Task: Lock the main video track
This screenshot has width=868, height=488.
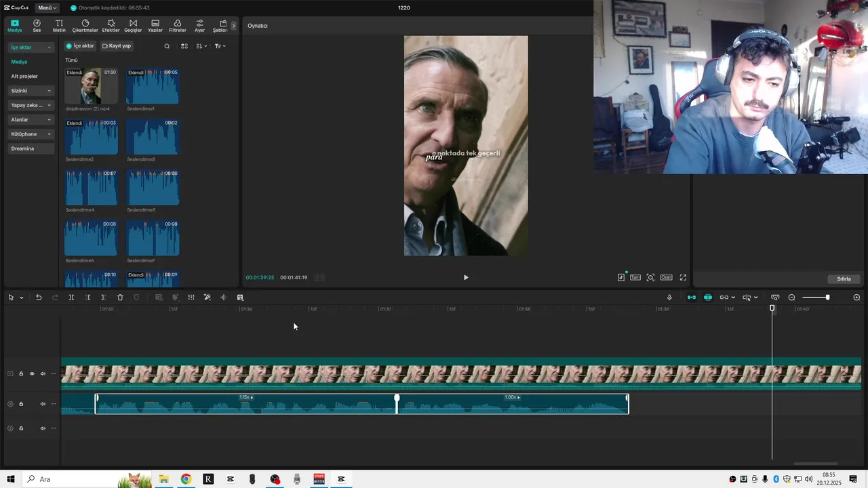Action: [21, 373]
